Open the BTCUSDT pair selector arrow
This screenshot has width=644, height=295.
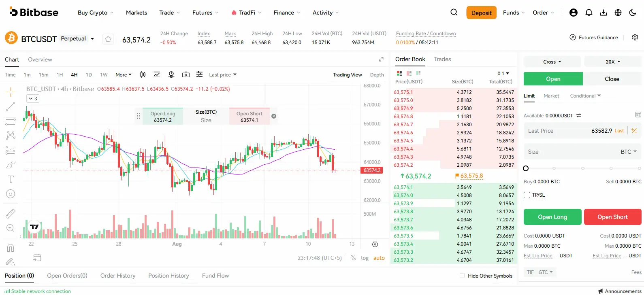point(92,39)
